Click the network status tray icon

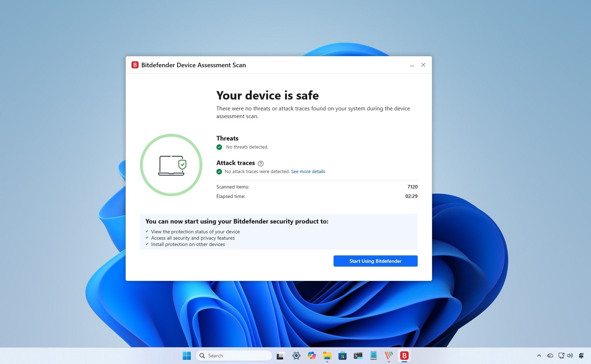coord(561,356)
